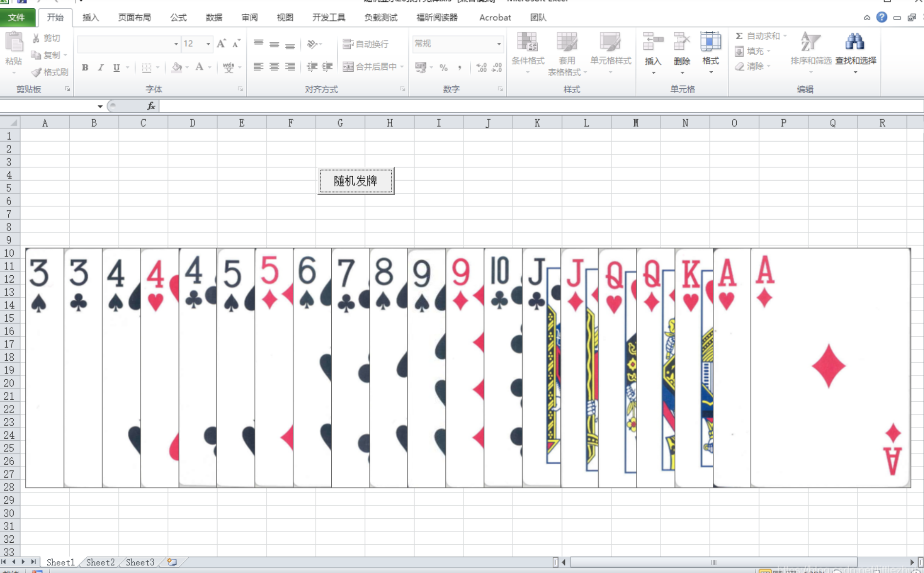Center cell text horizontally
Screen dimensions: 924x573
tap(274, 67)
